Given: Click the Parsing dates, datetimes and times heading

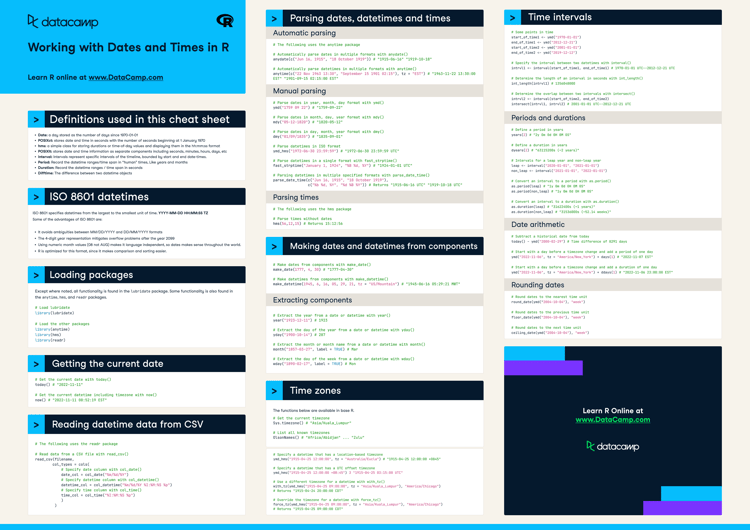Looking at the screenshot, I should pos(370,18).
